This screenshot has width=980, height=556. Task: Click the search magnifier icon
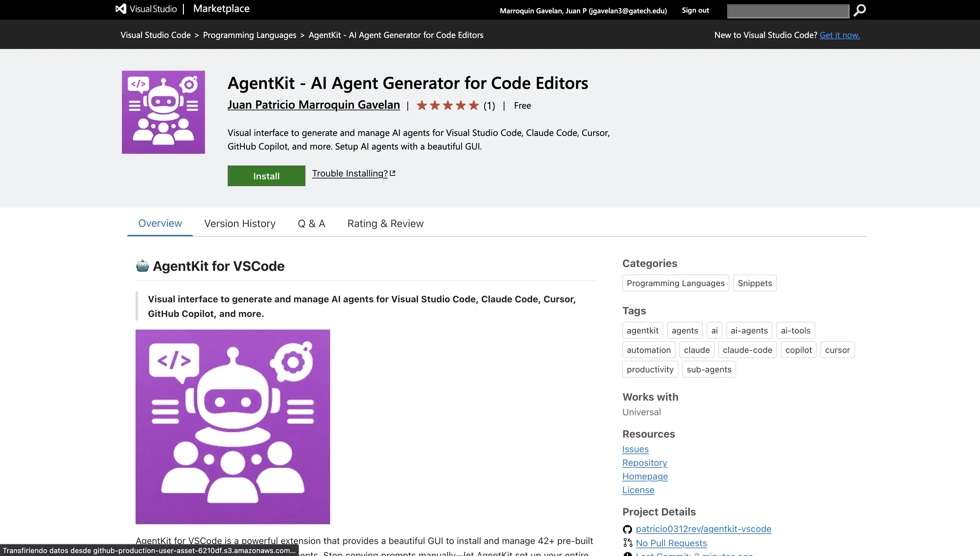[x=859, y=10]
